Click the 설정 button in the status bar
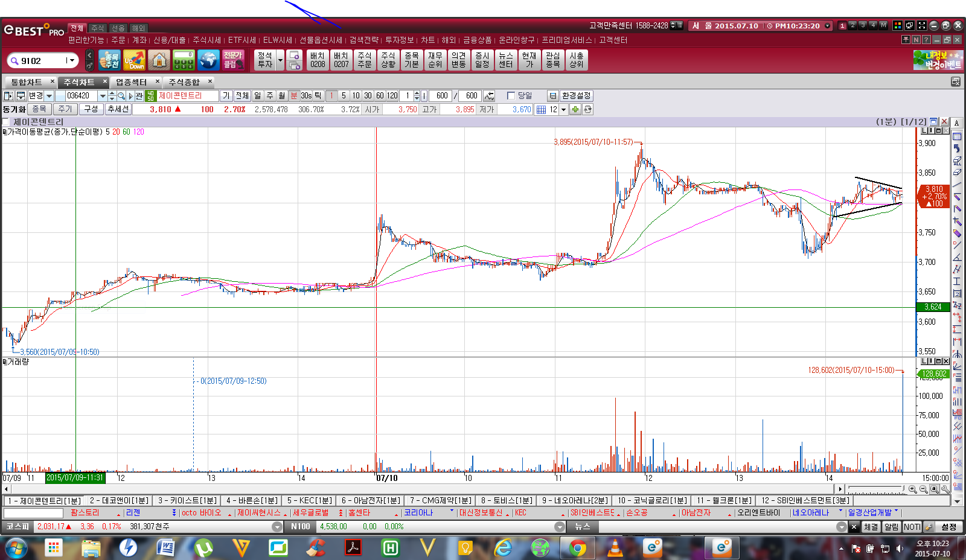 coord(948,527)
